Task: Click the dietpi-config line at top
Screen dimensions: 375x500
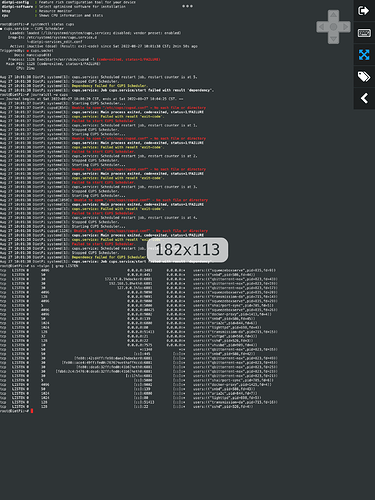Action: pos(68,2)
